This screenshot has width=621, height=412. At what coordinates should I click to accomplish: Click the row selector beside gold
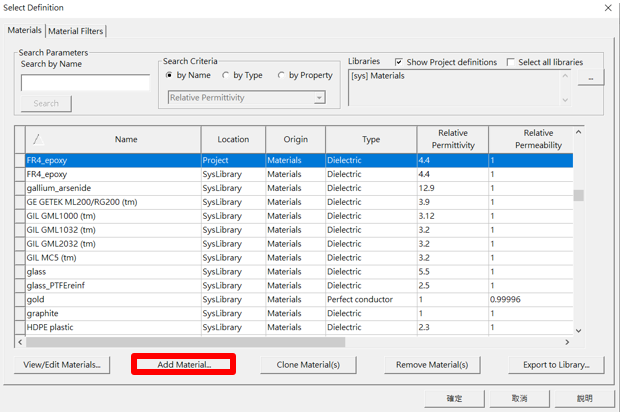[20, 299]
